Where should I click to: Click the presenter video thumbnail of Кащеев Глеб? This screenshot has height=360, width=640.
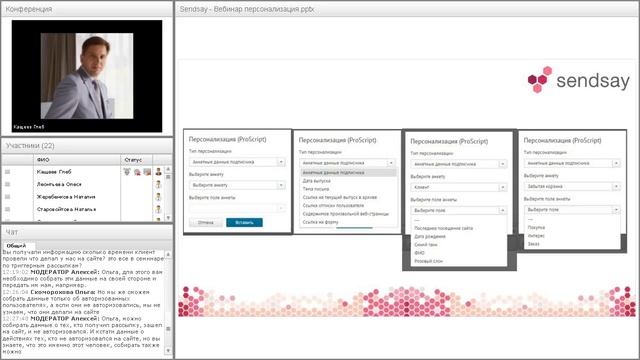pos(87,76)
